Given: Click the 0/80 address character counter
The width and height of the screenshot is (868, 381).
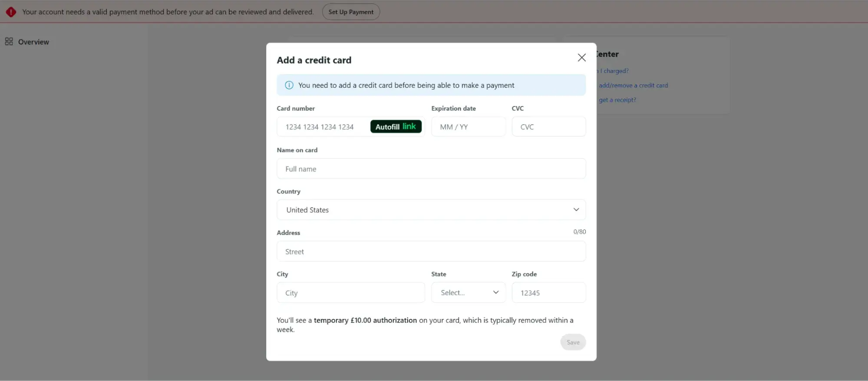Looking at the screenshot, I should click(x=579, y=232).
